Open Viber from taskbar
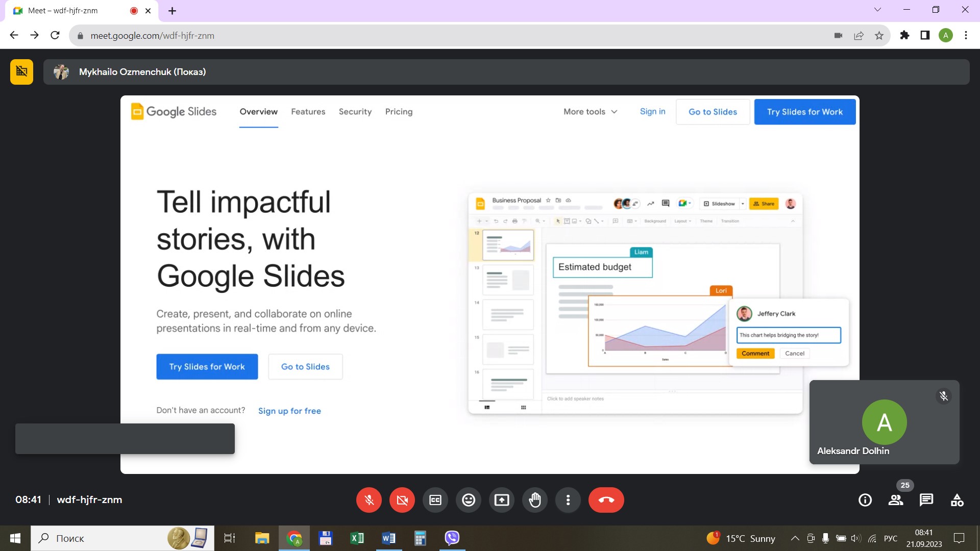This screenshot has width=980, height=551. pyautogui.click(x=452, y=538)
